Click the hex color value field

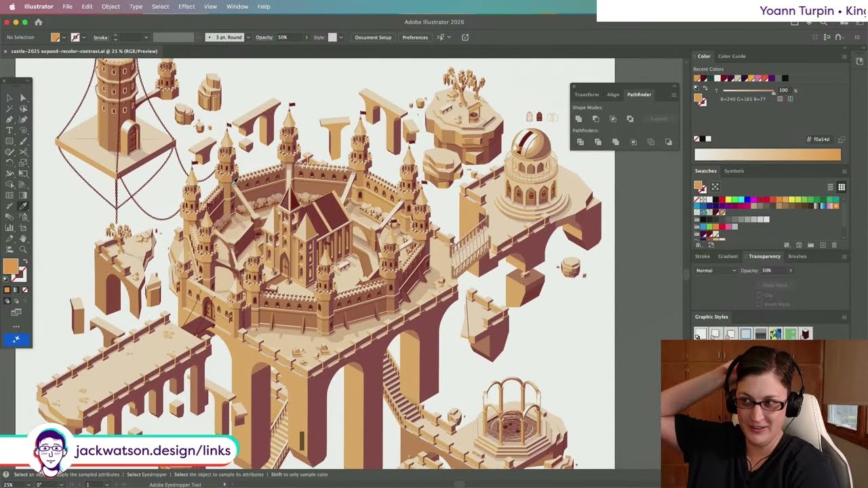pos(821,139)
